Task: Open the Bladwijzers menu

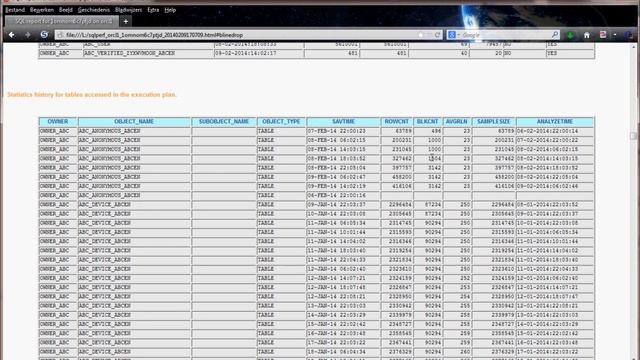Action: coord(129,10)
